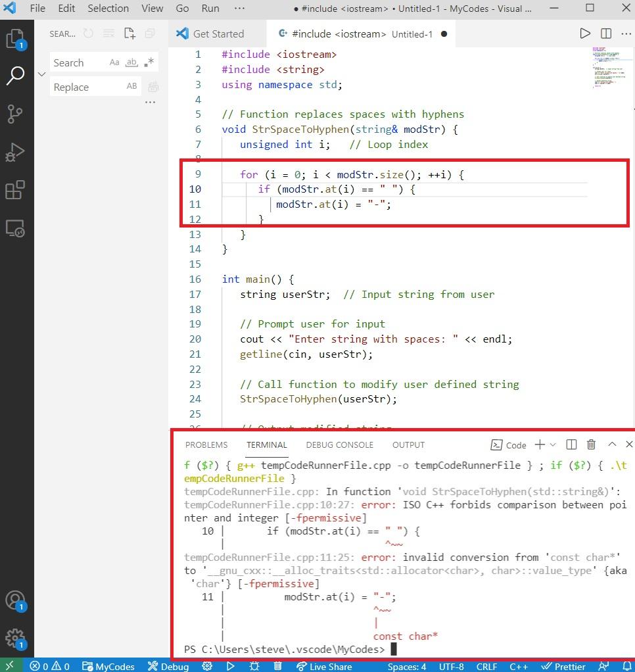Toggle Match Whole Word in search box
635x672 pixels.
[131, 62]
